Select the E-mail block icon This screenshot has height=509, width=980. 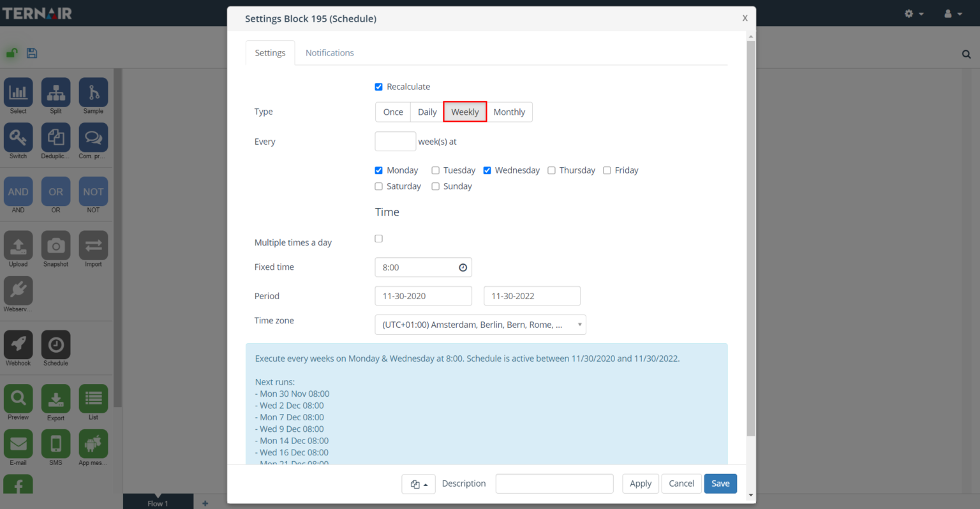click(19, 444)
